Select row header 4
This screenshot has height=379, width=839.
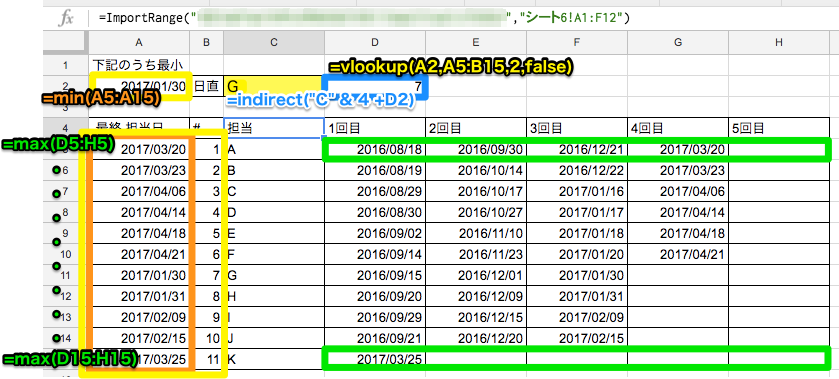coord(66,128)
